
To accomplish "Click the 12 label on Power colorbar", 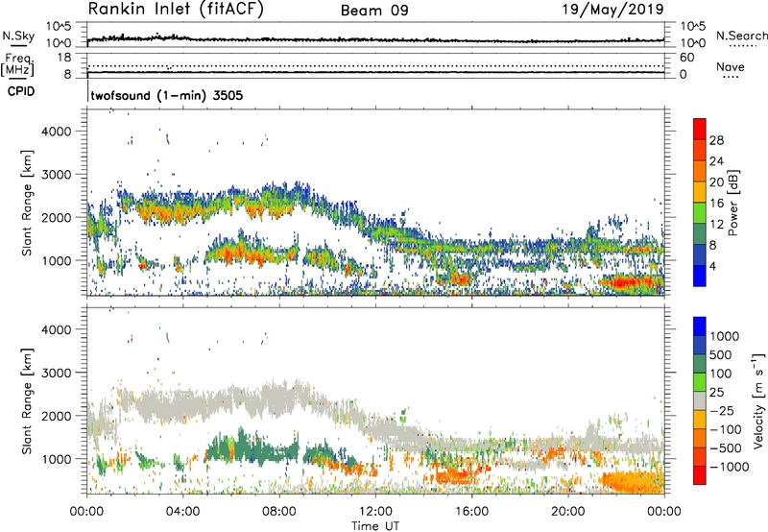I will pyautogui.click(x=716, y=225).
